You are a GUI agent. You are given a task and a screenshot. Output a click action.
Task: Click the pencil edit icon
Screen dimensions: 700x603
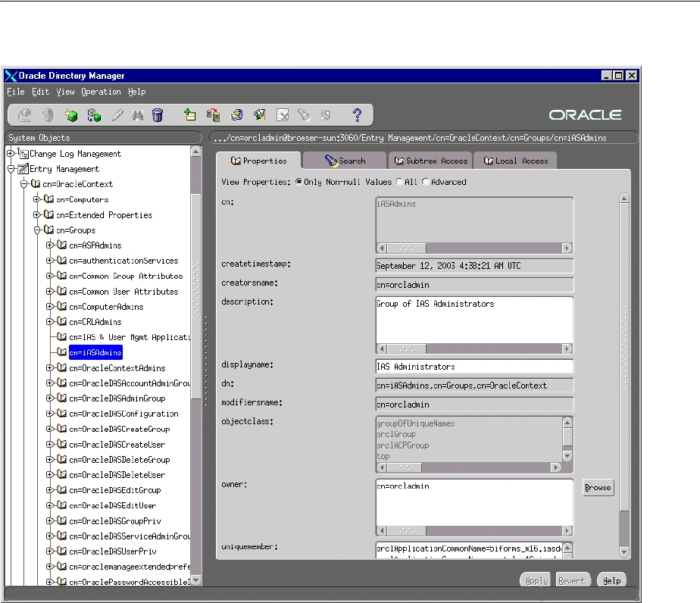click(117, 115)
